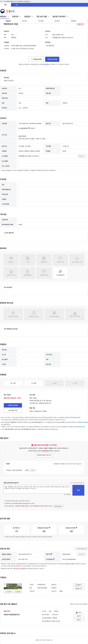Switch to the 개인 tab
This screenshot has width=88, height=644.
(x=5, y=5)
